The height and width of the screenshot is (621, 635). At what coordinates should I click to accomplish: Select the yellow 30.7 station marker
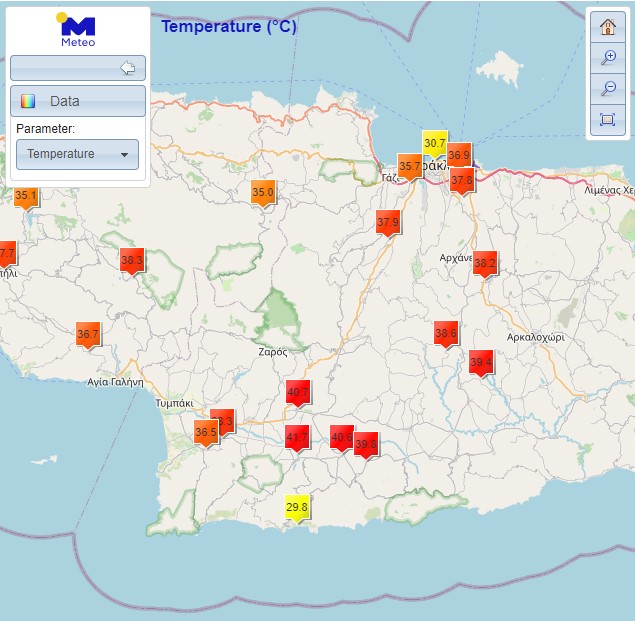pos(434,144)
